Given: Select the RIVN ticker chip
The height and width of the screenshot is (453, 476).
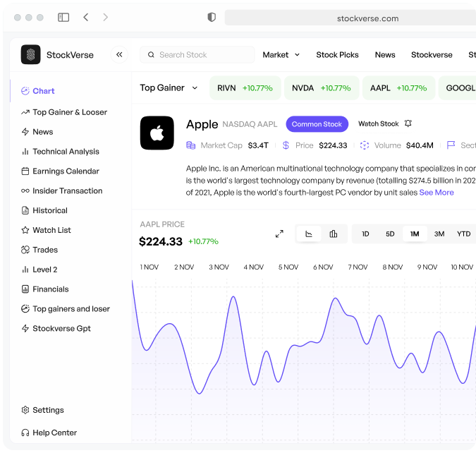Looking at the screenshot, I should (x=245, y=87).
